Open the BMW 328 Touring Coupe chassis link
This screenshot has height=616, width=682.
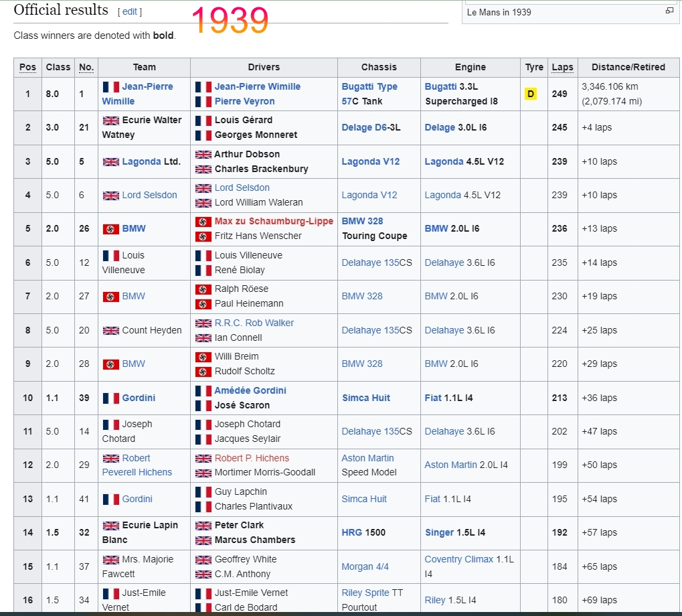coord(362,222)
